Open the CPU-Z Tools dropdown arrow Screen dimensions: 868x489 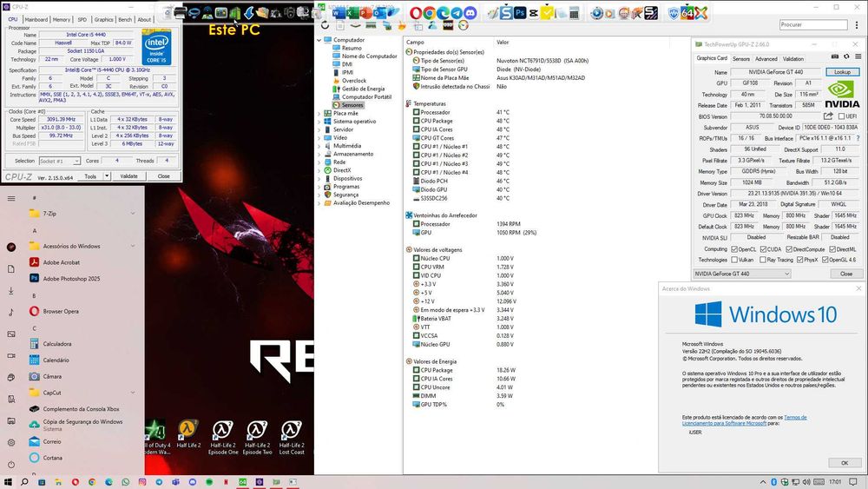click(106, 176)
